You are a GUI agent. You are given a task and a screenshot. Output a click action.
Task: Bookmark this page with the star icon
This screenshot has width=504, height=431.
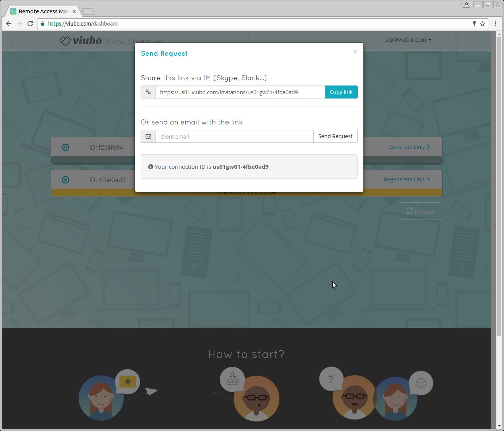click(483, 24)
